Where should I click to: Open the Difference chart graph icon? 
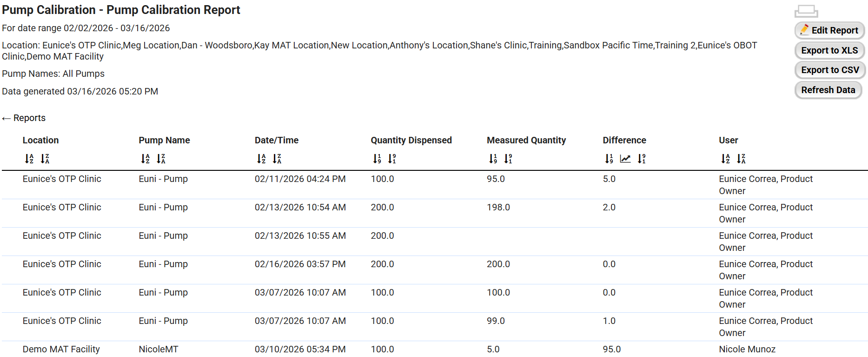point(625,159)
